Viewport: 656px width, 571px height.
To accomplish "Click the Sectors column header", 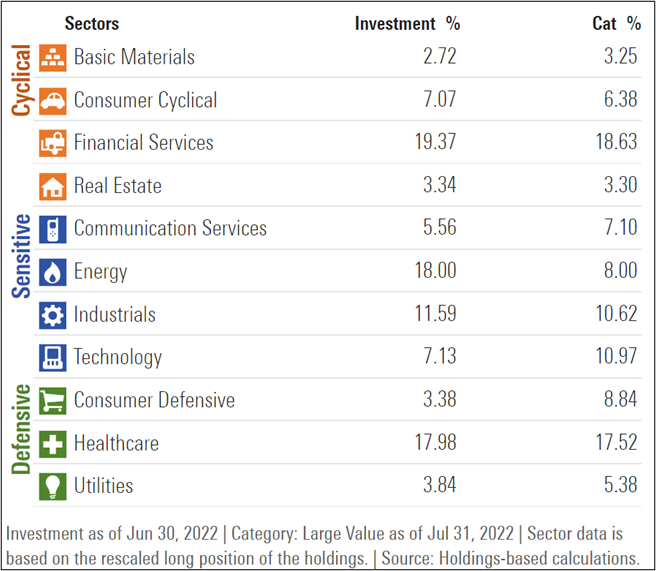I will [91, 23].
